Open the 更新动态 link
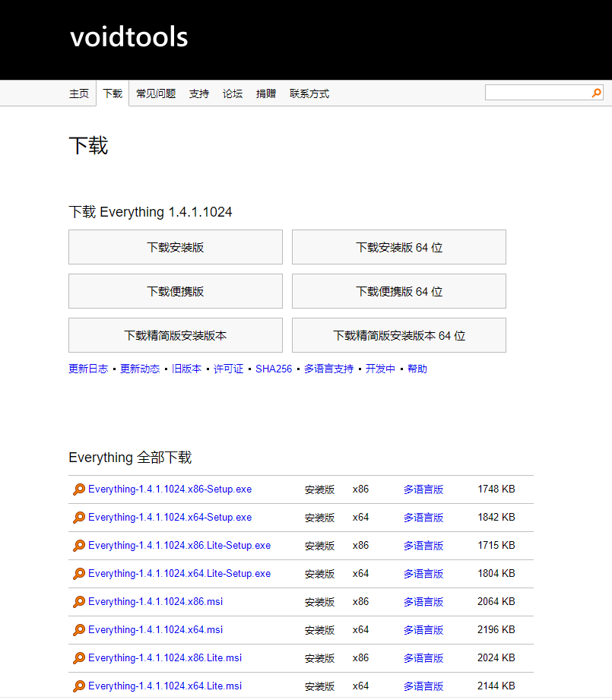 [140, 369]
